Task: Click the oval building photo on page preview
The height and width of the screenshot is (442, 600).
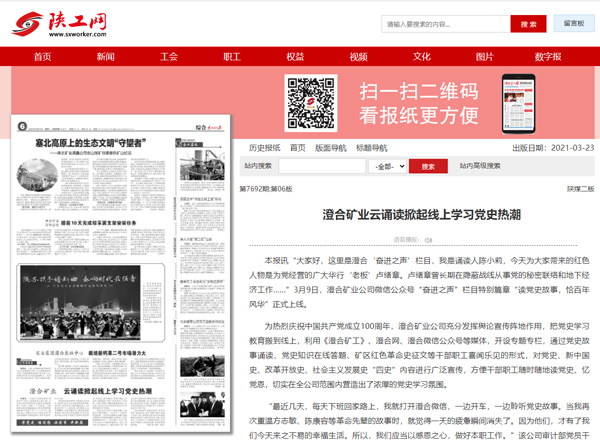Action: tap(37, 175)
